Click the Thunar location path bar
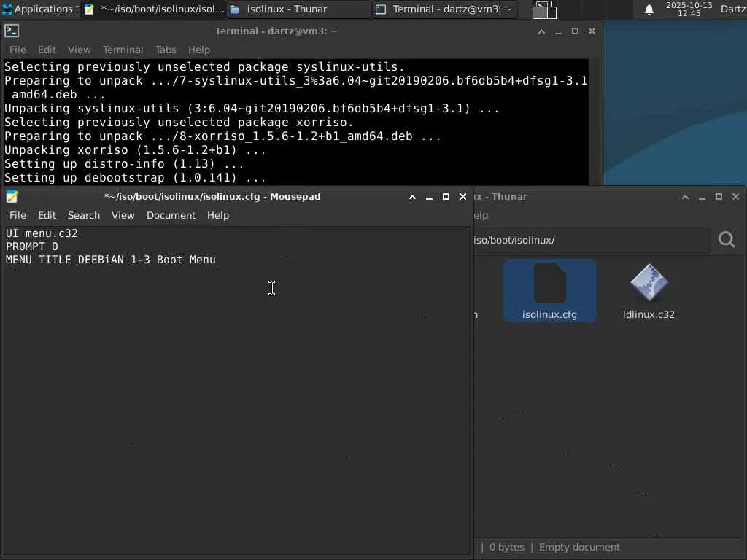The image size is (747, 560). (x=591, y=240)
